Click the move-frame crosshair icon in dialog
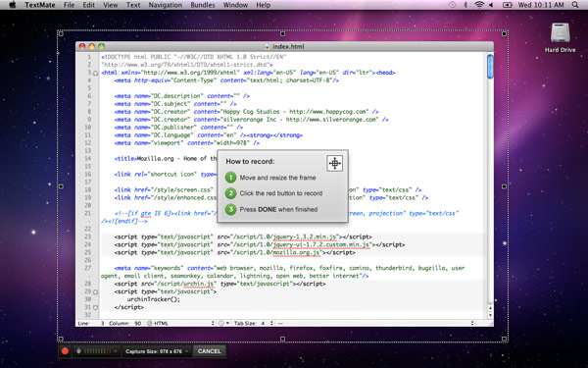588x368 pixels. pos(334,163)
